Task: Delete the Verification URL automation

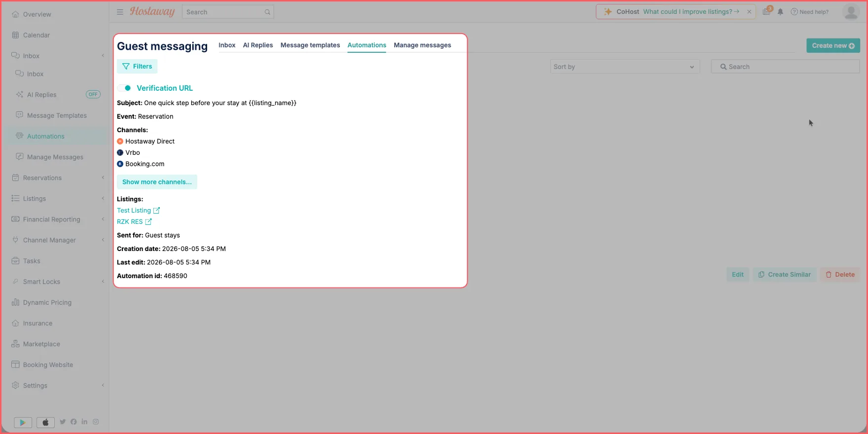Action: coord(840,275)
